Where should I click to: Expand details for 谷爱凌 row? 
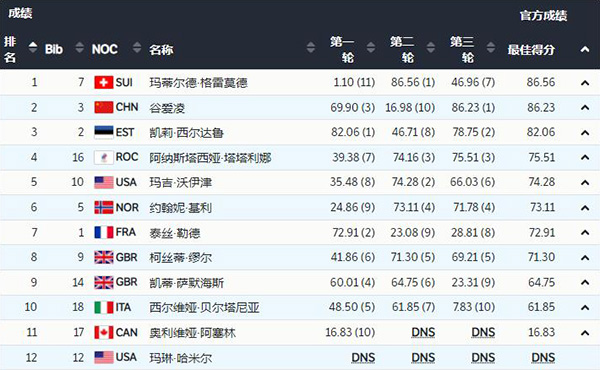tap(585, 108)
